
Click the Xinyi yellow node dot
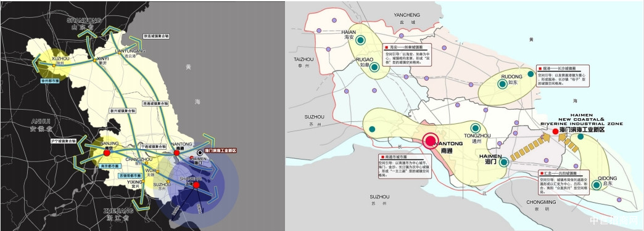[94, 60]
